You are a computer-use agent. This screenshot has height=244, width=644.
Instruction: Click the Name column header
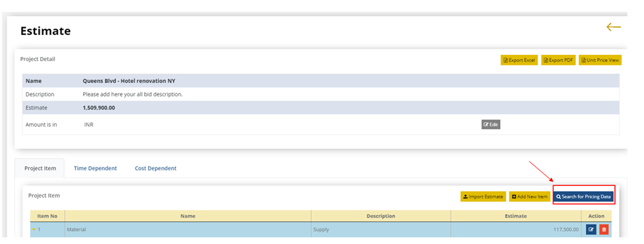pos(188,216)
